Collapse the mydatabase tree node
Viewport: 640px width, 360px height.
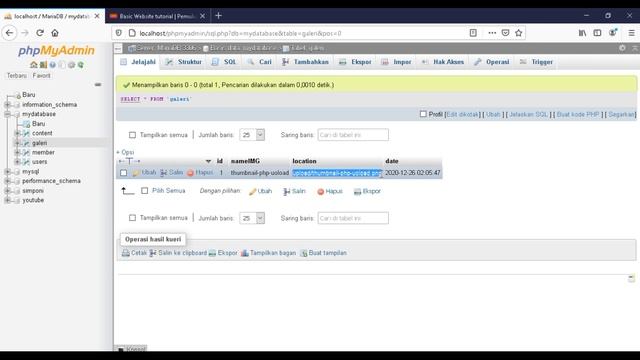[x=7, y=114]
